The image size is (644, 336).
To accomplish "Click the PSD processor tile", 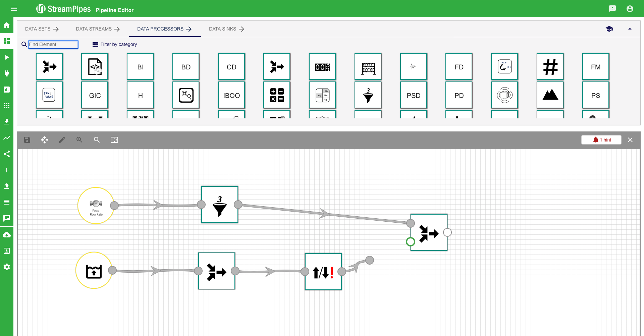I will (413, 95).
